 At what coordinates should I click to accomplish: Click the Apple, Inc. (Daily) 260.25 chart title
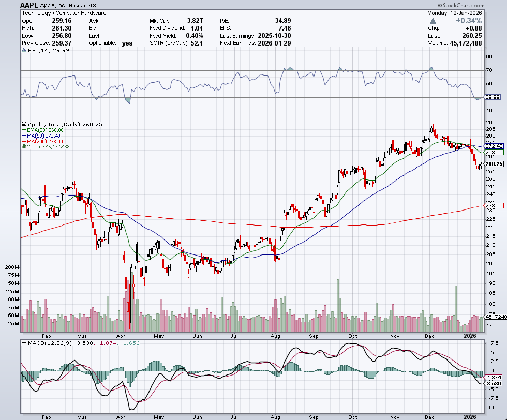click(65, 124)
